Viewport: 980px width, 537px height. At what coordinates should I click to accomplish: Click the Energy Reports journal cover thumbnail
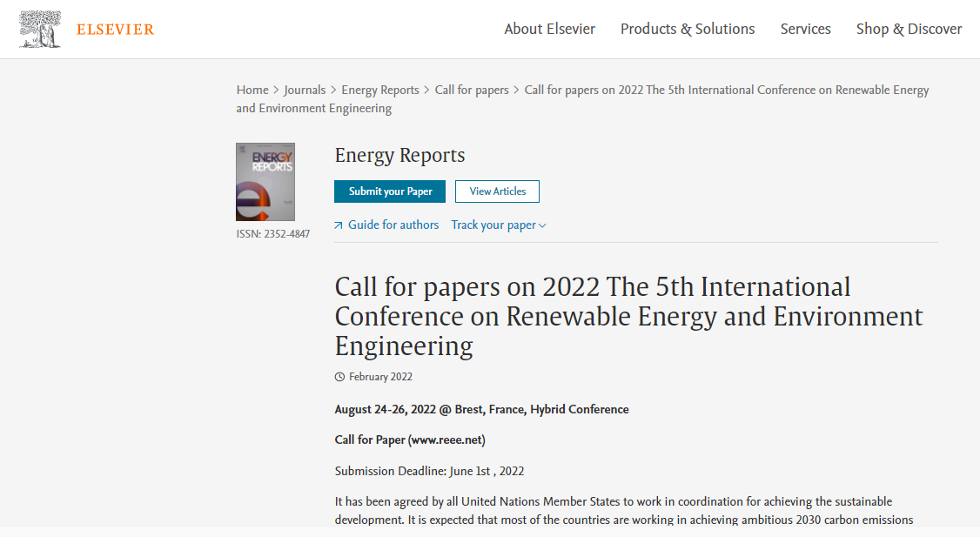(x=265, y=182)
